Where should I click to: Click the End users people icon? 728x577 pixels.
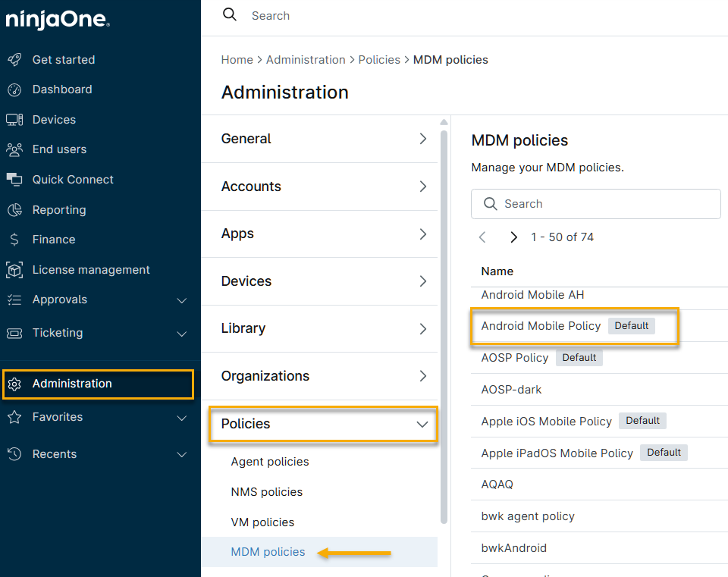pos(14,149)
